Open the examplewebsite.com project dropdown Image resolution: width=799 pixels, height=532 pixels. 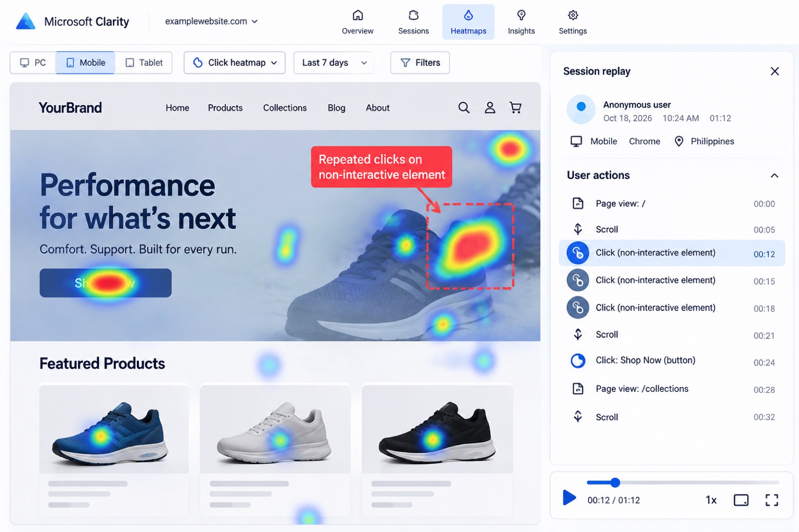click(x=211, y=21)
